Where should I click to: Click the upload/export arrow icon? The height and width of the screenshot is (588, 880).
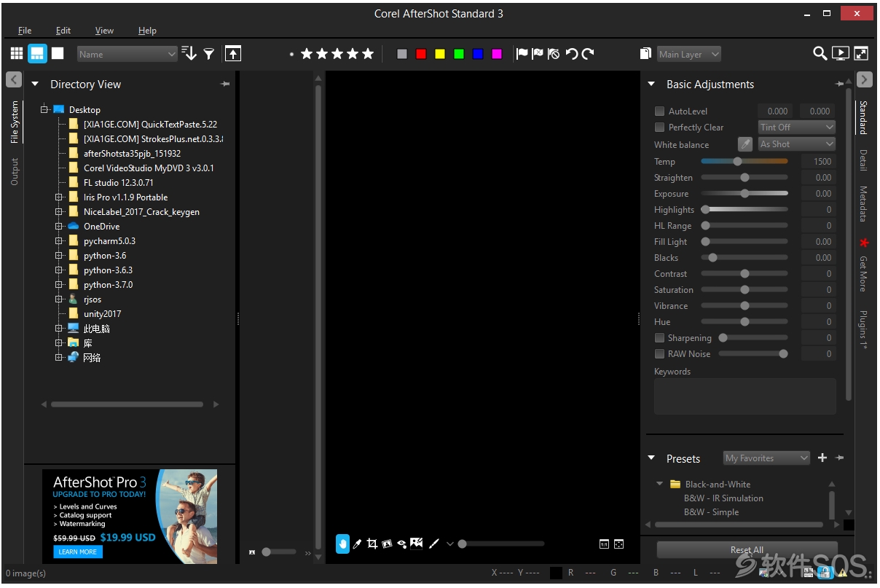[x=232, y=53]
